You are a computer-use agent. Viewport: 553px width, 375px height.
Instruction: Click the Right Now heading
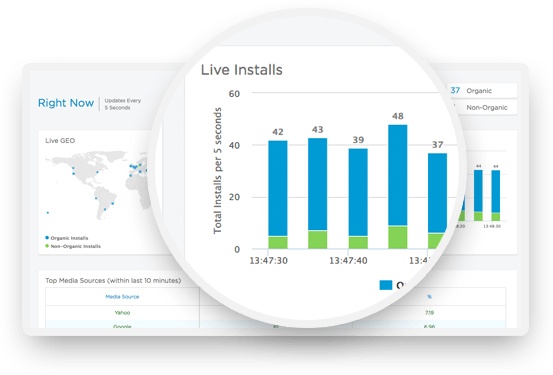point(66,103)
